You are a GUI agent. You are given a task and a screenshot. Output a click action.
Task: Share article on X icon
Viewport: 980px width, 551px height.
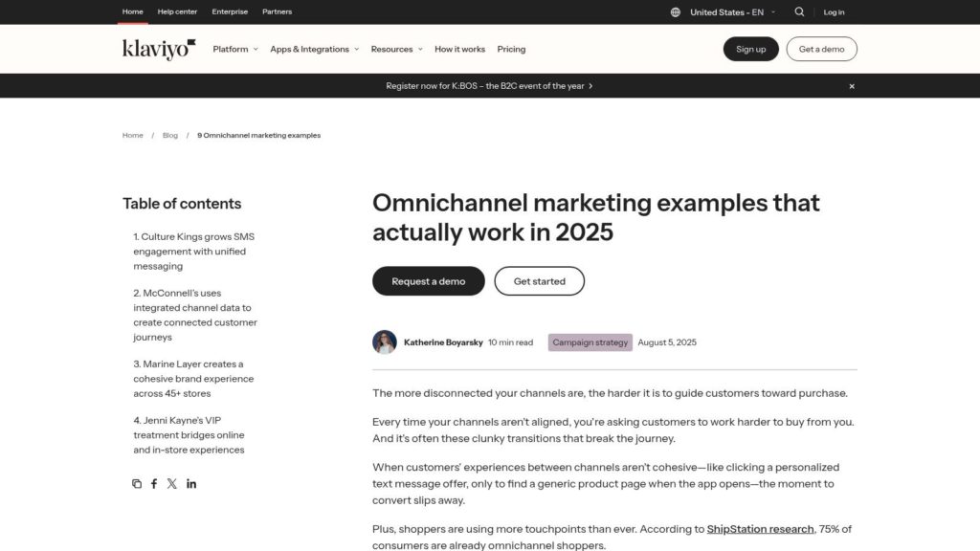click(x=172, y=484)
